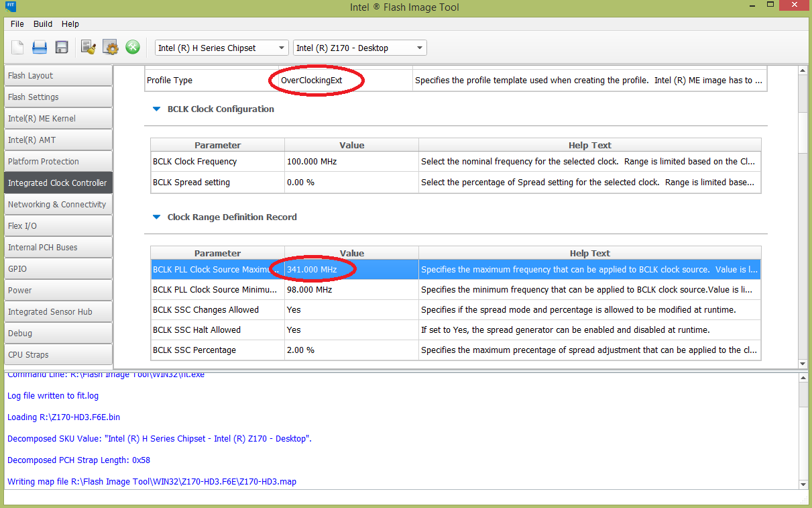Screen dimensions: 812x508
Task: Switch to Flash Layout tab
Action: point(58,76)
